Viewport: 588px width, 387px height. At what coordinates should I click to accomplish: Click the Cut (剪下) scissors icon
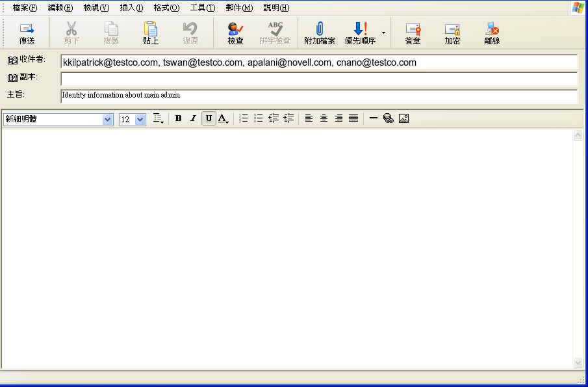click(x=71, y=29)
